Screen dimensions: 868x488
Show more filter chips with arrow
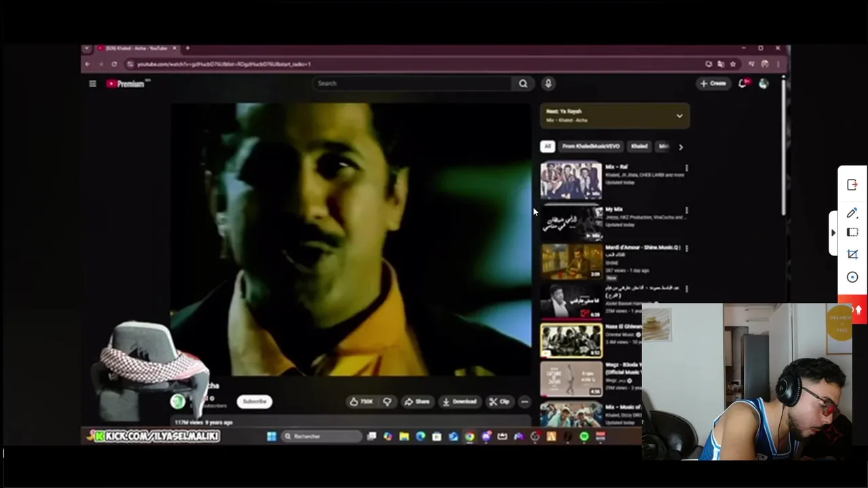(x=681, y=146)
